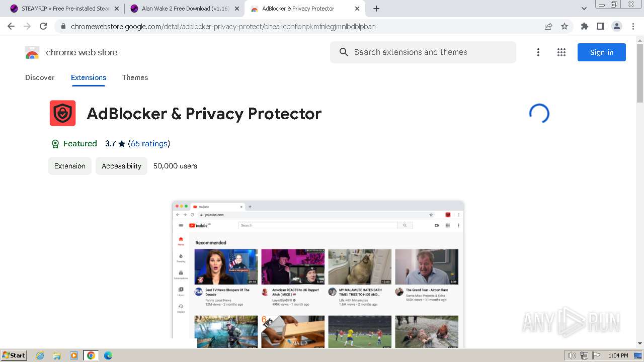Click the YouTube screenshot preview image
The height and width of the screenshot is (362, 644).
pos(318,274)
